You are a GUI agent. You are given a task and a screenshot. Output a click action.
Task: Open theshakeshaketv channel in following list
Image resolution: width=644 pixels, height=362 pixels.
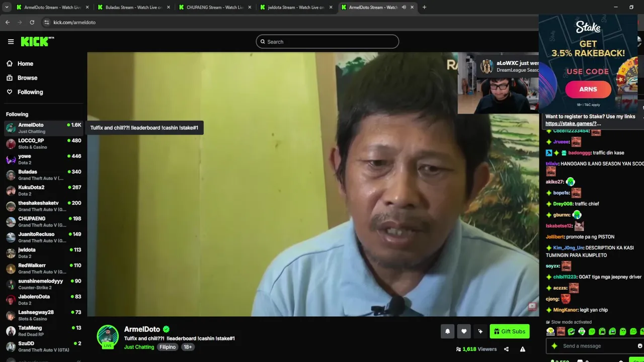[x=43, y=206]
